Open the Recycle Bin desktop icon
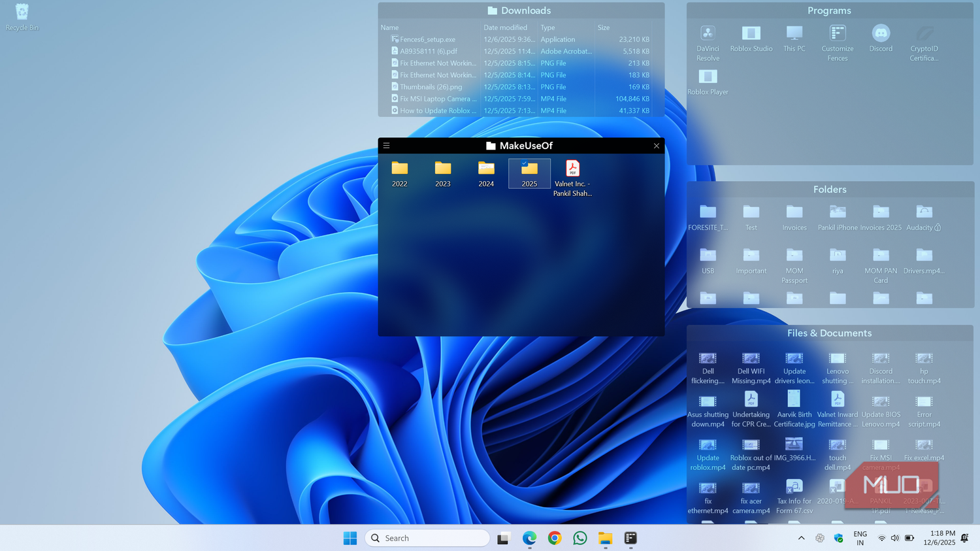This screenshot has width=980, height=551. point(22,17)
